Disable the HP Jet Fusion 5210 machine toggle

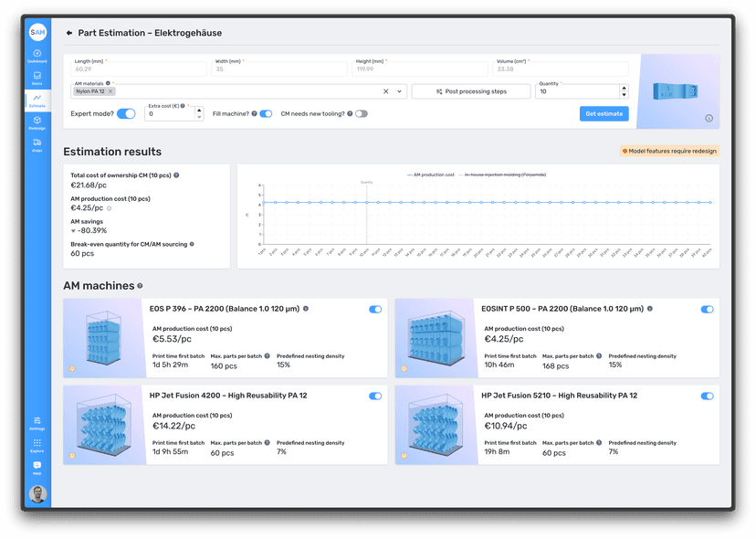[707, 396]
